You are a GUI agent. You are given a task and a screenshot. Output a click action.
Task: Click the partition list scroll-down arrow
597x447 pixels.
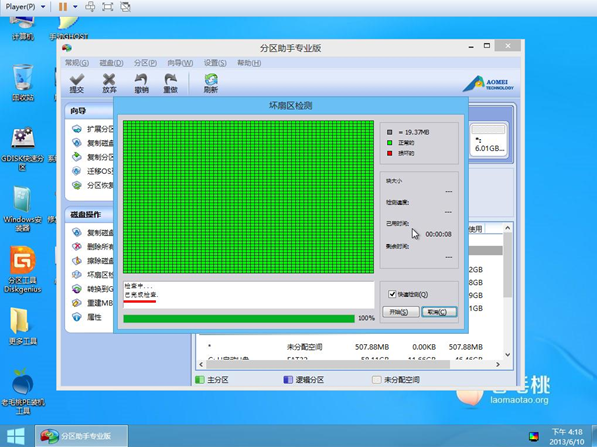tap(508, 354)
